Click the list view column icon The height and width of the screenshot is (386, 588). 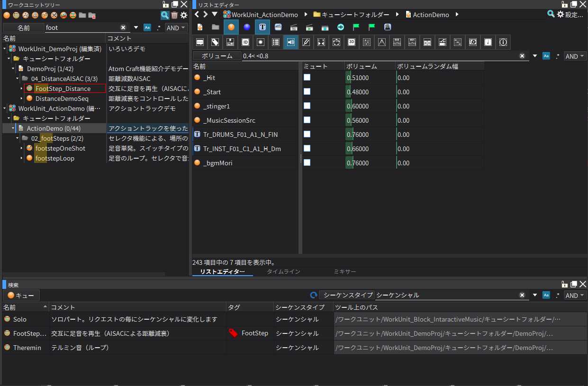276,42
